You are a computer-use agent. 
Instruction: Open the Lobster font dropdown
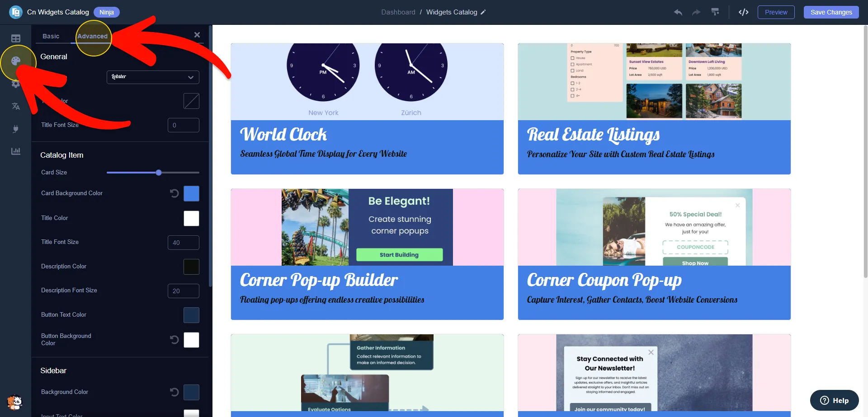[153, 77]
